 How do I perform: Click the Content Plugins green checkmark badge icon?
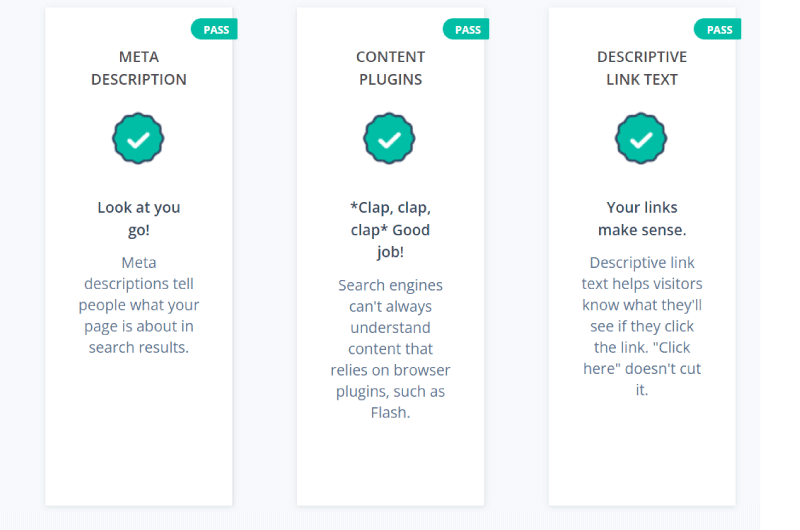(389, 139)
